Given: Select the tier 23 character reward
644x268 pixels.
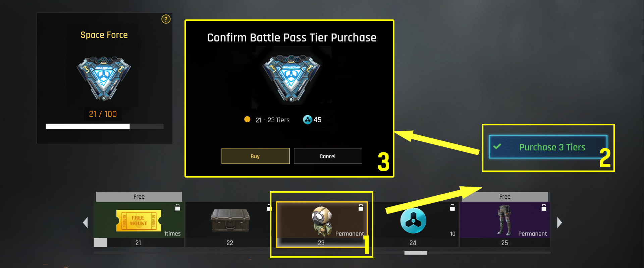Looking at the screenshot, I should click(x=322, y=221).
